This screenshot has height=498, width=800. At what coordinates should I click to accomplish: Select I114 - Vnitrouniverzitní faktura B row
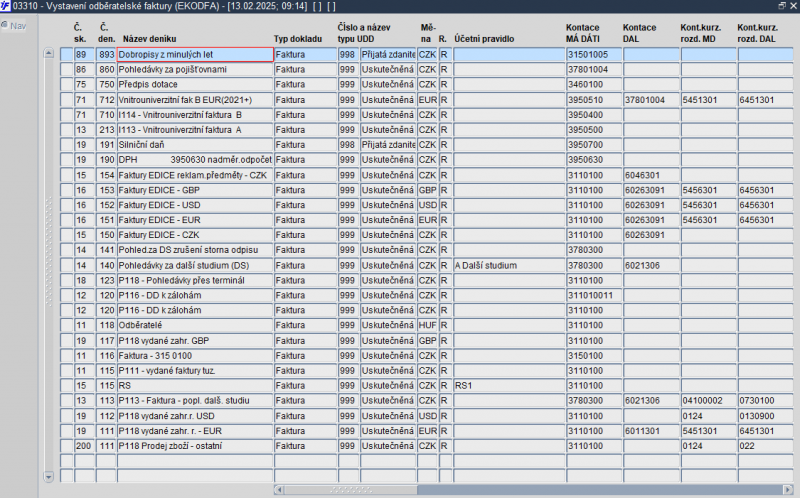tap(195, 115)
